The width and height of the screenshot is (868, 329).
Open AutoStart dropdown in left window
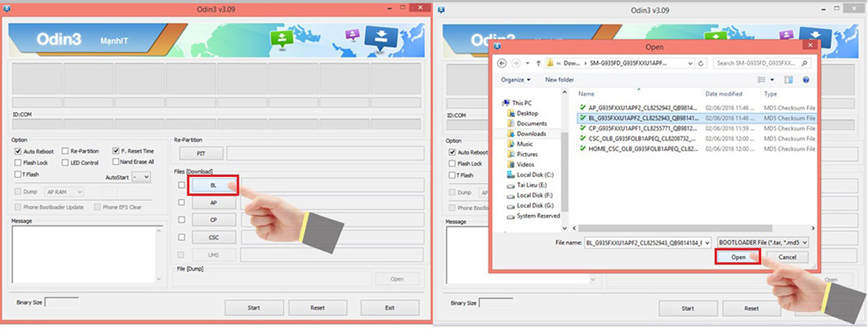pos(142,176)
